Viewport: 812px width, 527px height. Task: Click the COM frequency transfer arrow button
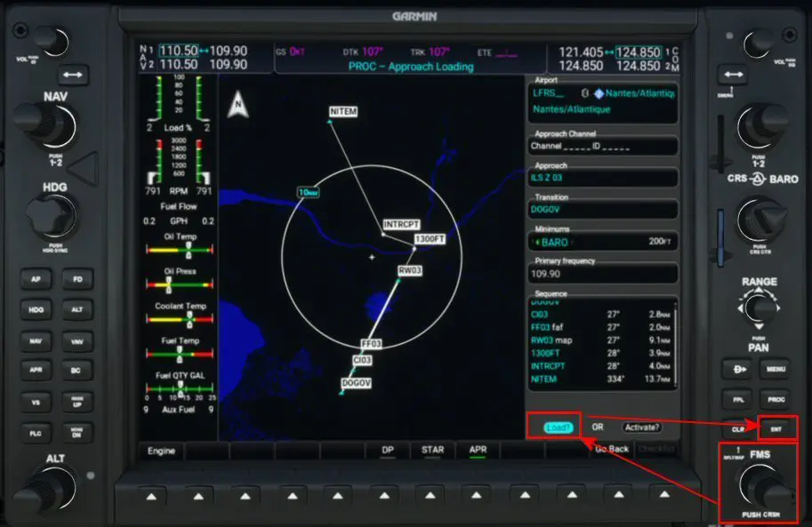(x=733, y=75)
